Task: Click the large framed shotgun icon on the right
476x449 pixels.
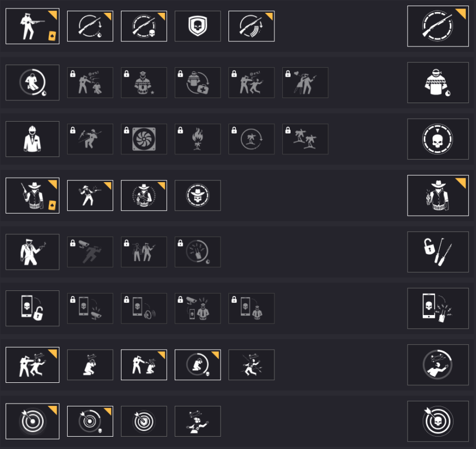Action: pos(438,26)
